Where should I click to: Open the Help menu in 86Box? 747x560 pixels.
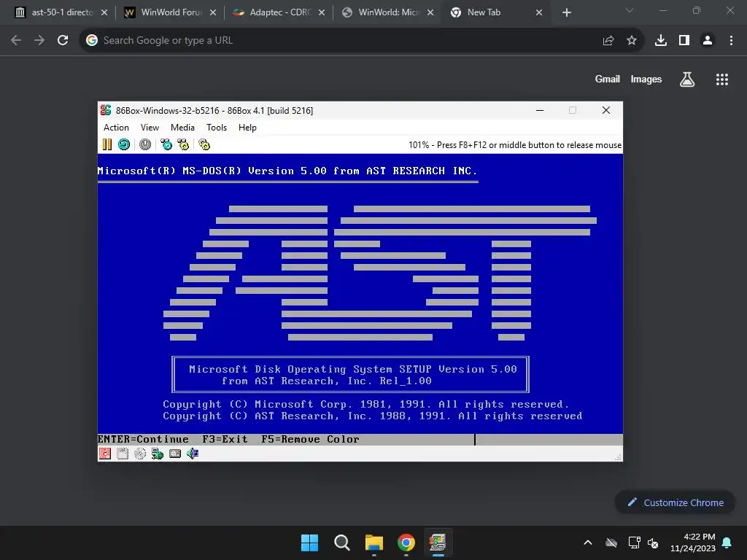247,128
